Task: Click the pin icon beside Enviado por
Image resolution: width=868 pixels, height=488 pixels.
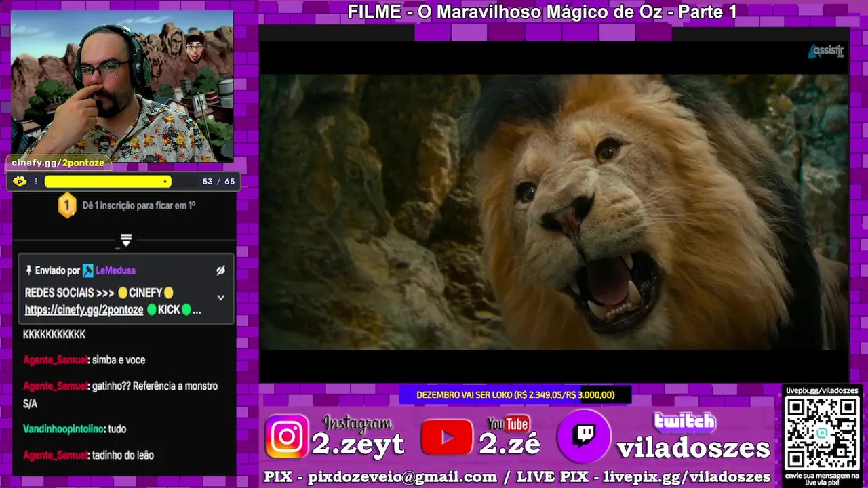Action: (x=28, y=270)
